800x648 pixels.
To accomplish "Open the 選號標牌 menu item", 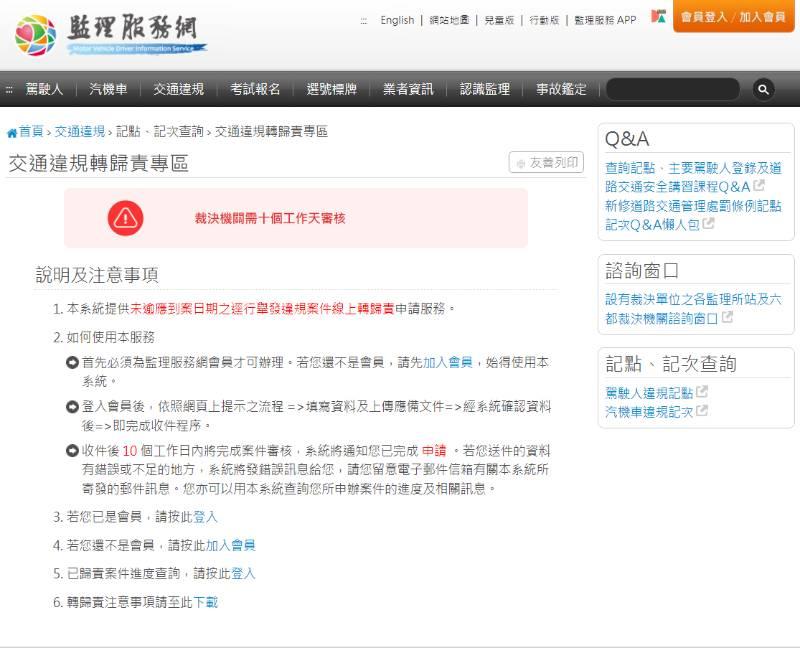I will click(332, 89).
